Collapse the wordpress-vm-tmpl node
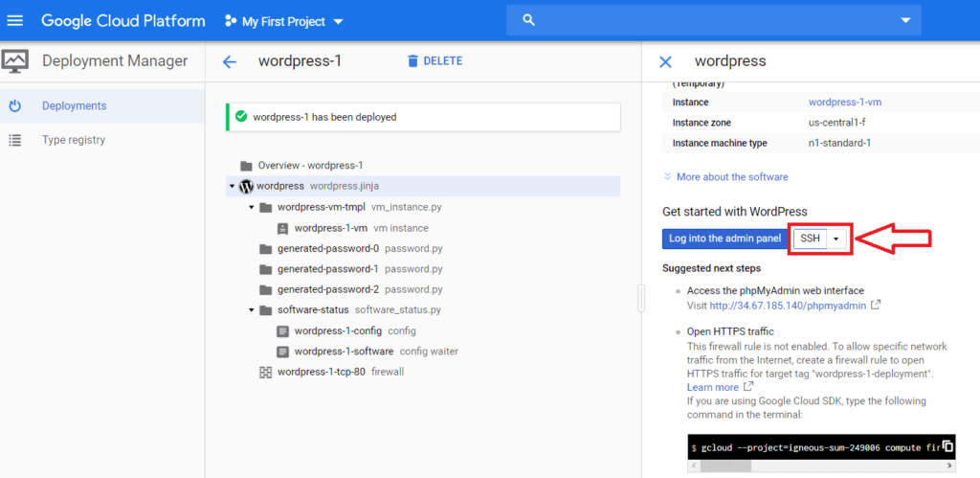980x478 pixels. pyautogui.click(x=252, y=207)
